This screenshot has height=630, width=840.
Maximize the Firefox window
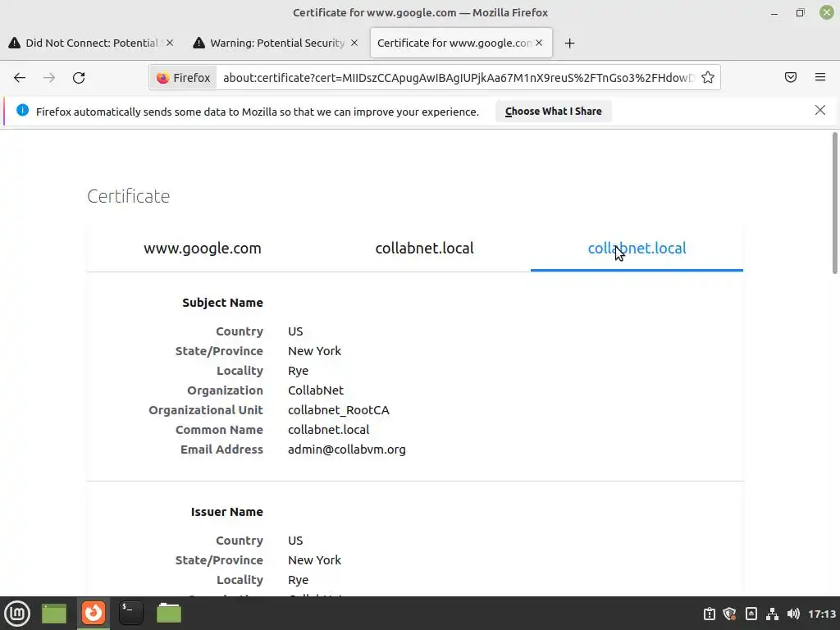click(x=800, y=13)
